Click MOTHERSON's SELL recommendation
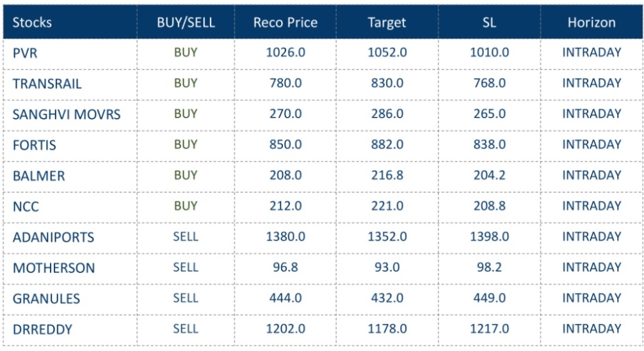 (x=186, y=267)
